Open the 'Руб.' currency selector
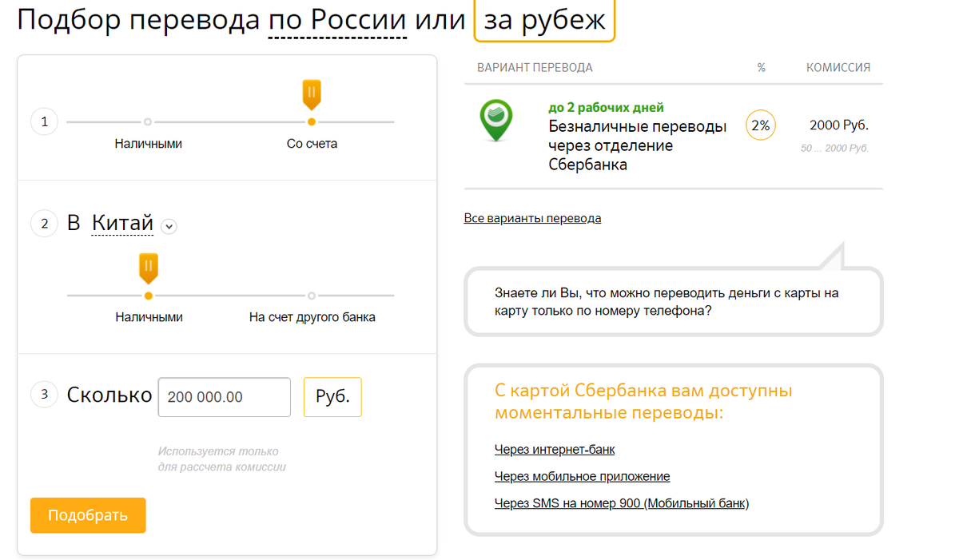The image size is (959, 560). pyautogui.click(x=332, y=396)
